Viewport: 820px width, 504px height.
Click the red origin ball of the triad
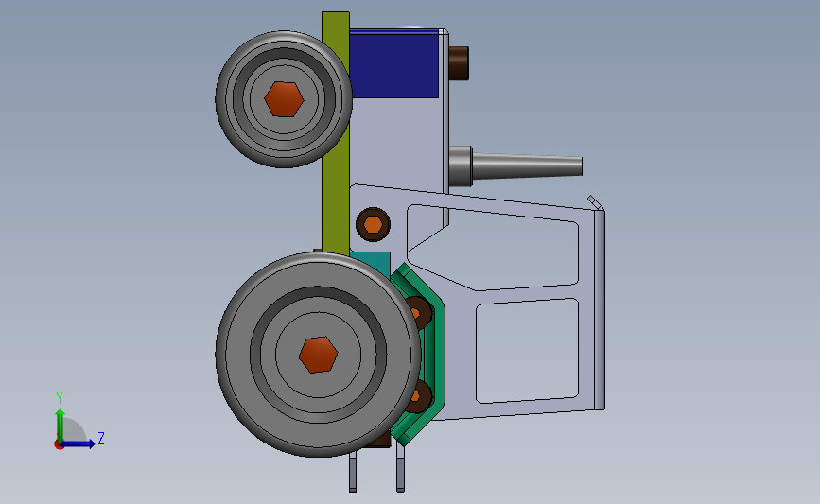[x=59, y=444]
